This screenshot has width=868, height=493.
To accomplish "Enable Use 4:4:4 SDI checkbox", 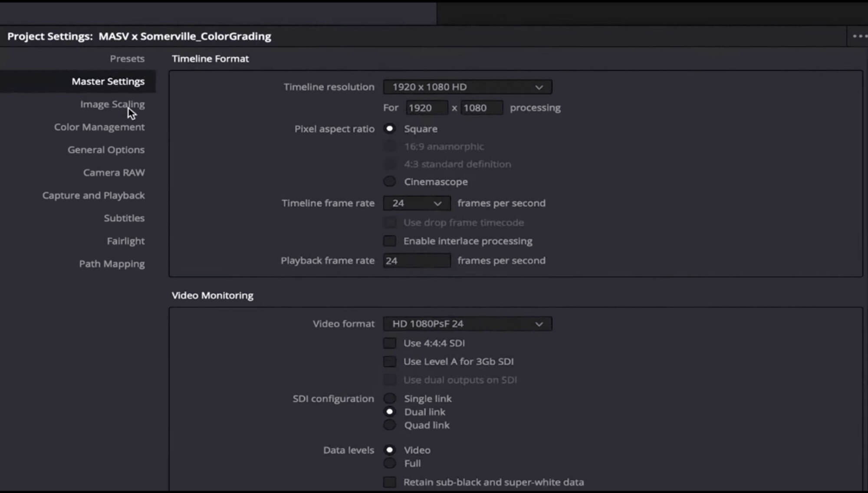I will pyautogui.click(x=389, y=343).
